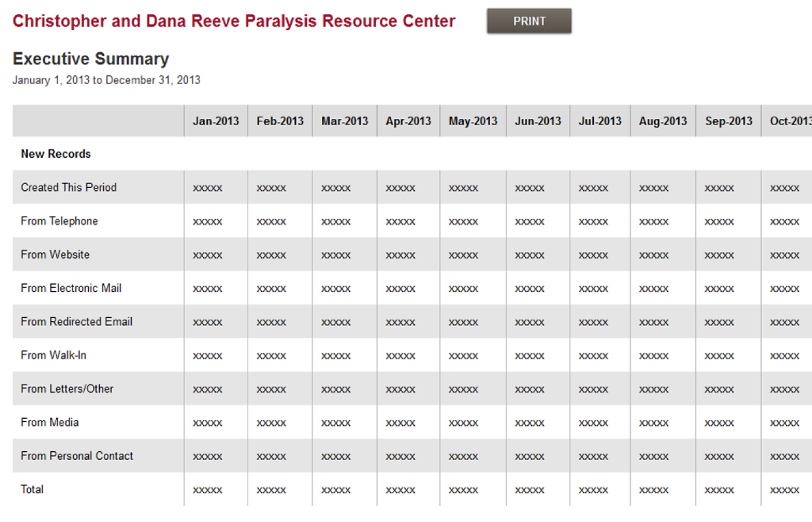The height and width of the screenshot is (522, 812).
Task: Select the Mar-2013 column header
Action: 345,121
